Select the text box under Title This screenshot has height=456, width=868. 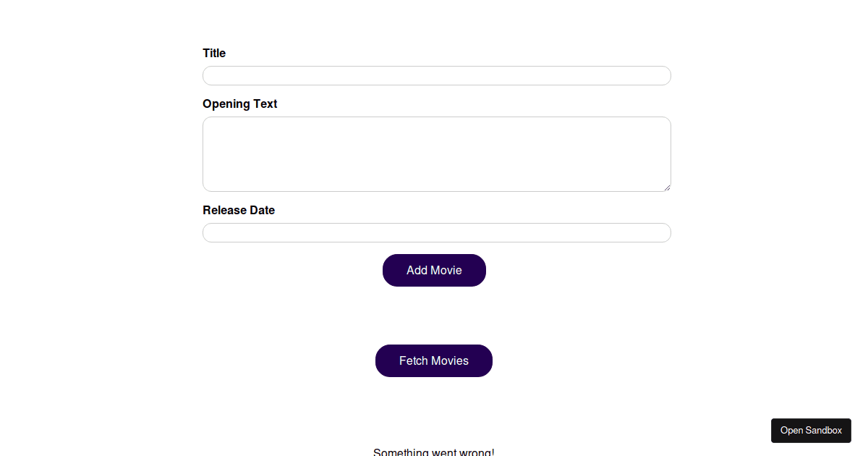tap(436, 76)
